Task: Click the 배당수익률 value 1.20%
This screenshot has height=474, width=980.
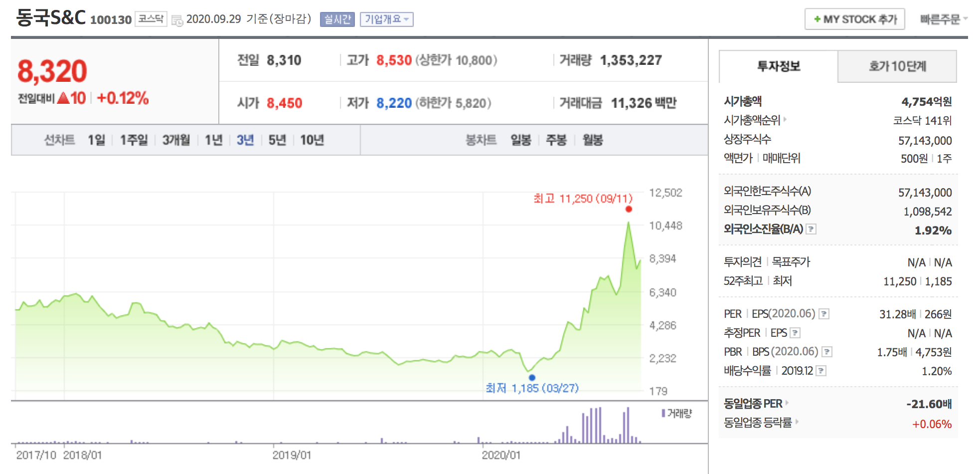Action: [937, 371]
